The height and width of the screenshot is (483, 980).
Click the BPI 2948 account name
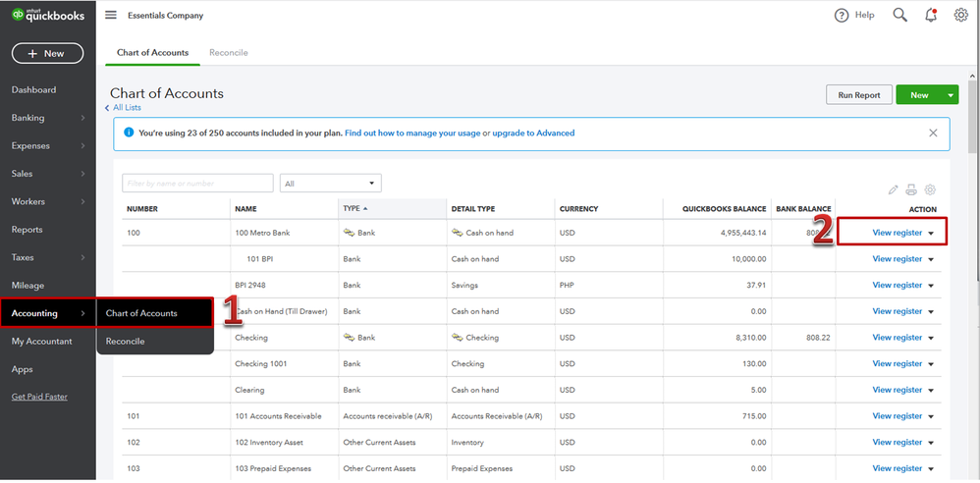pyautogui.click(x=250, y=285)
